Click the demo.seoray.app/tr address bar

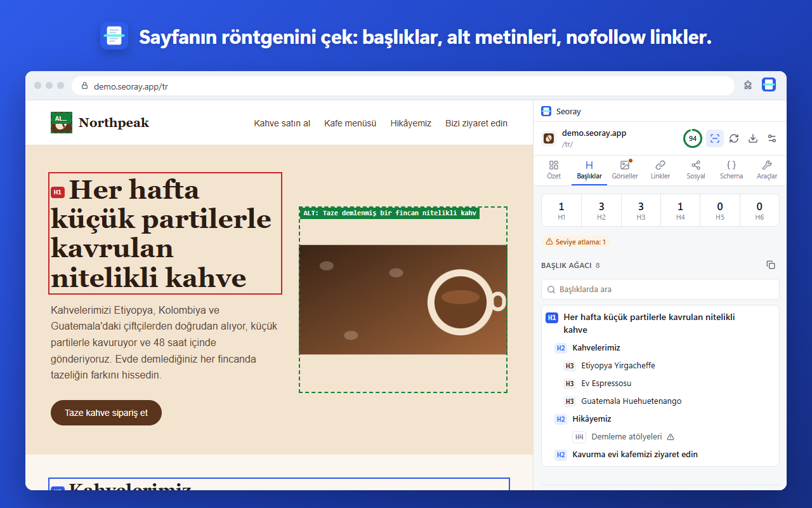403,86
